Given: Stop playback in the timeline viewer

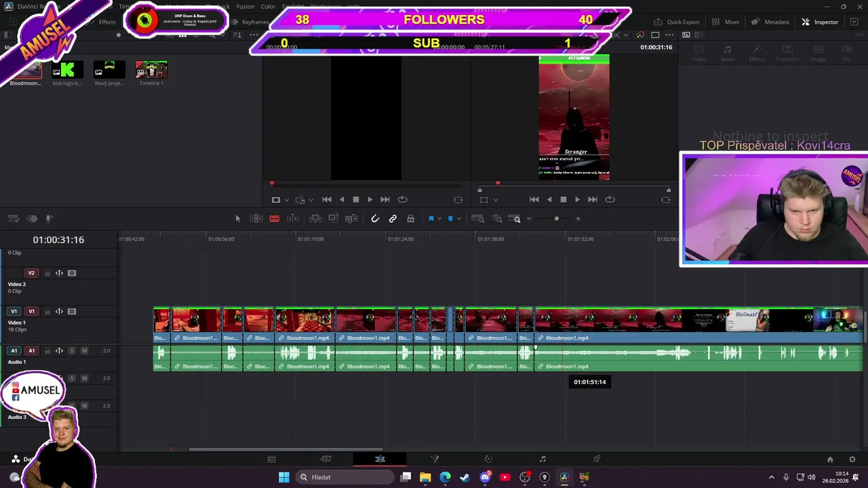Looking at the screenshot, I should (x=563, y=199).
